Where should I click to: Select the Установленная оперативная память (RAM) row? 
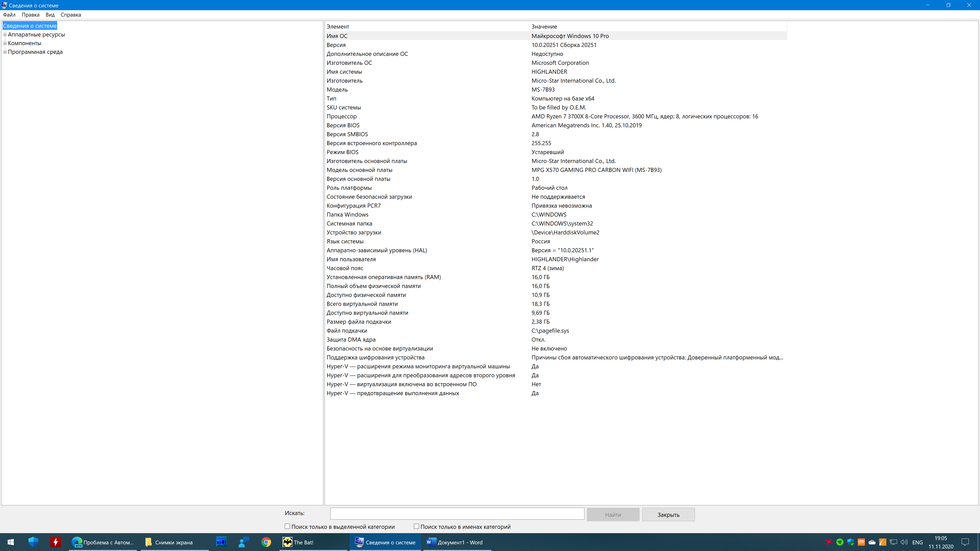[x=556, y=277]
